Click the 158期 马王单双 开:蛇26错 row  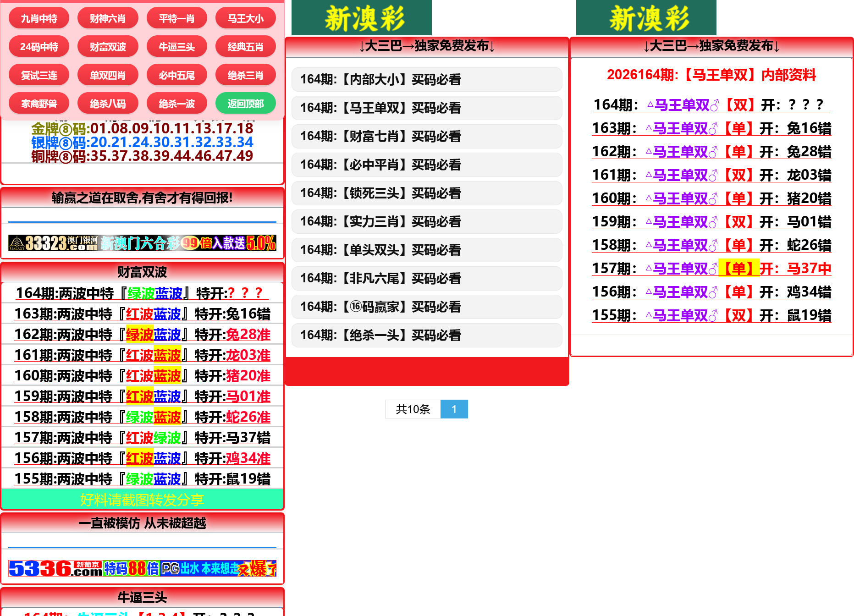pos(711,245)
